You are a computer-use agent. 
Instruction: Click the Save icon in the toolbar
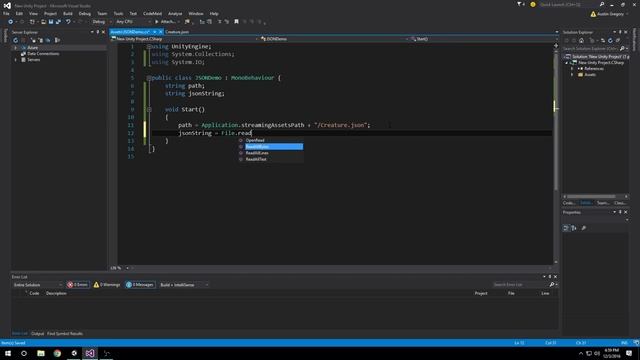pos(51,22)
